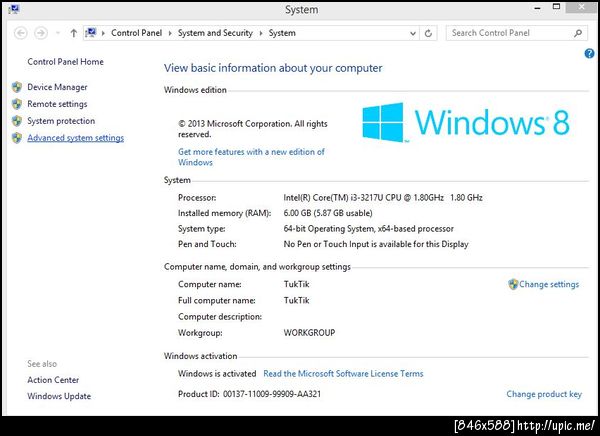Screen dimensions: 600x436
Task: Click TukTik beside Full computer name
Action: pyautogui.click(x=297, y=300)
